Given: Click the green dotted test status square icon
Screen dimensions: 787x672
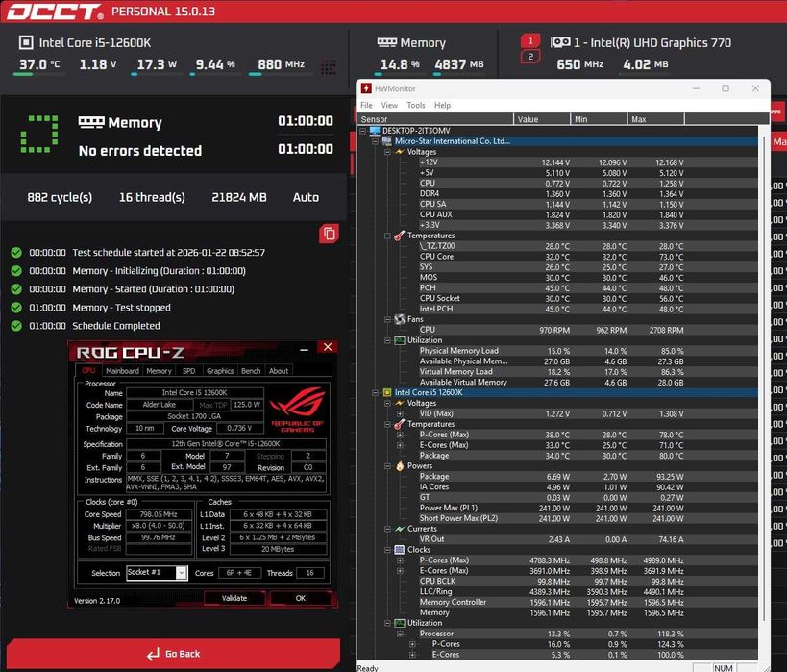Looking at the screenshot, I should (x=39, y=134).
